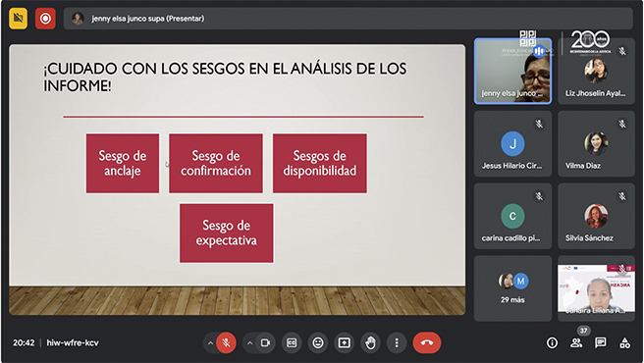Select the bottom-right video tile with map background
This screenshot has height=363, width=644.
[596, 288]
